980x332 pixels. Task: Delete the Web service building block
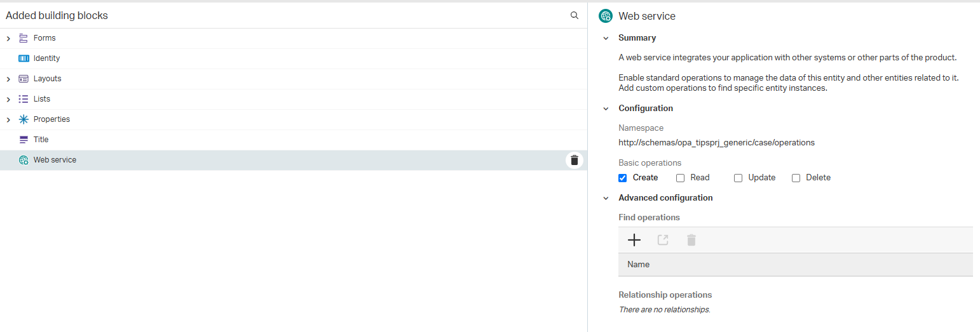574,160
